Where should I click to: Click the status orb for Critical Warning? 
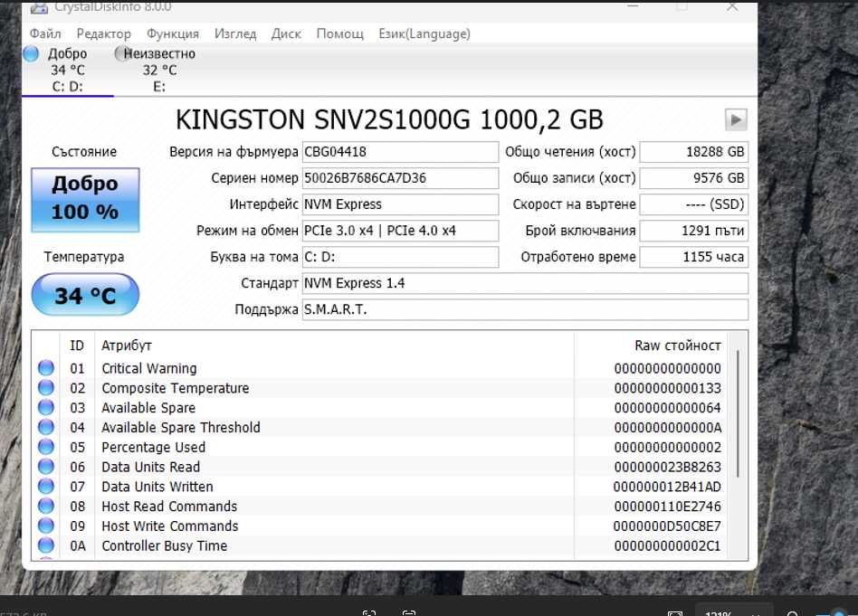tap(46, 367)
